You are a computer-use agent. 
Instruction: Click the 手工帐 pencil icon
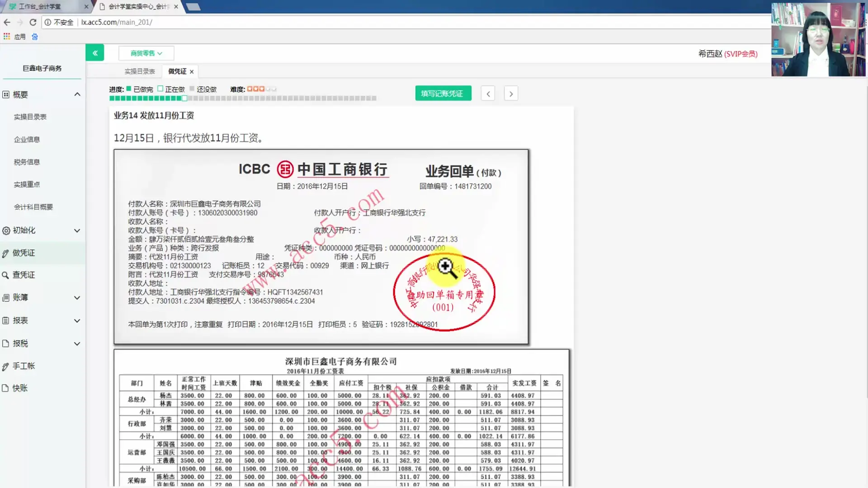click(x=5, y=366)
